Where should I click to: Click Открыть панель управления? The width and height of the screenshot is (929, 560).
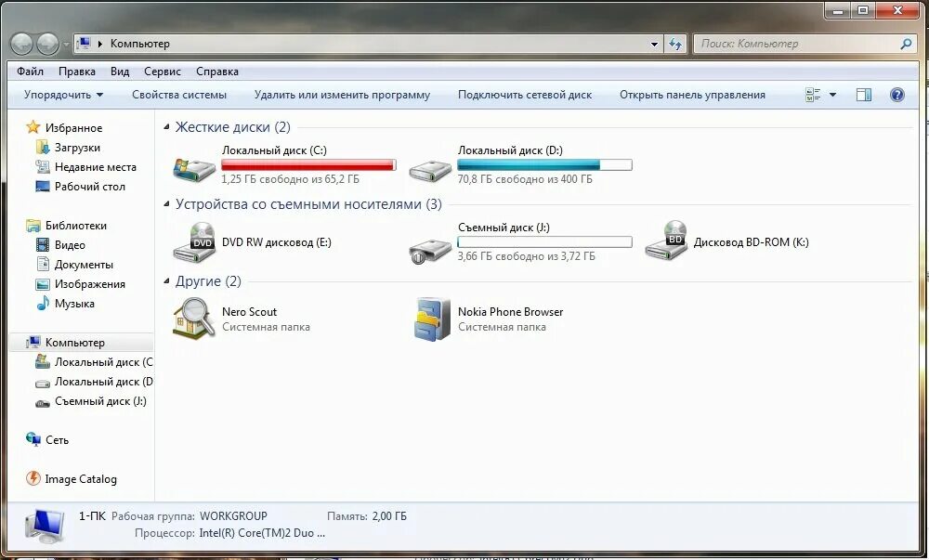[693, 95]
